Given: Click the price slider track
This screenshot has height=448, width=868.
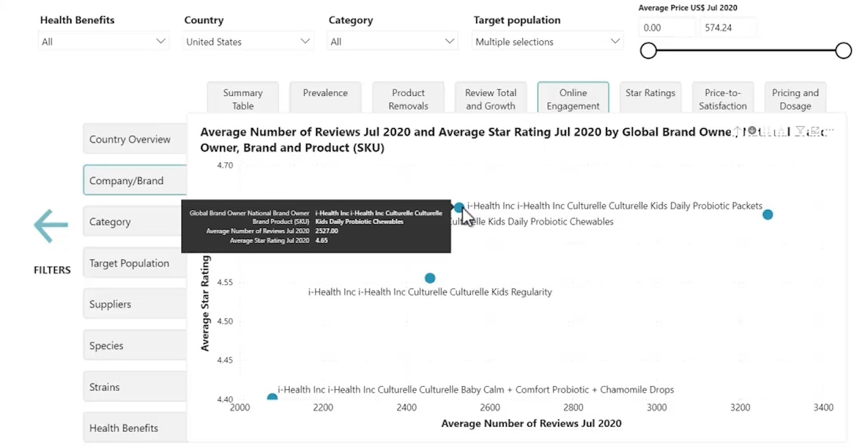Looking at the screenshot, I should pyautogui.click(x=746, y=50).
